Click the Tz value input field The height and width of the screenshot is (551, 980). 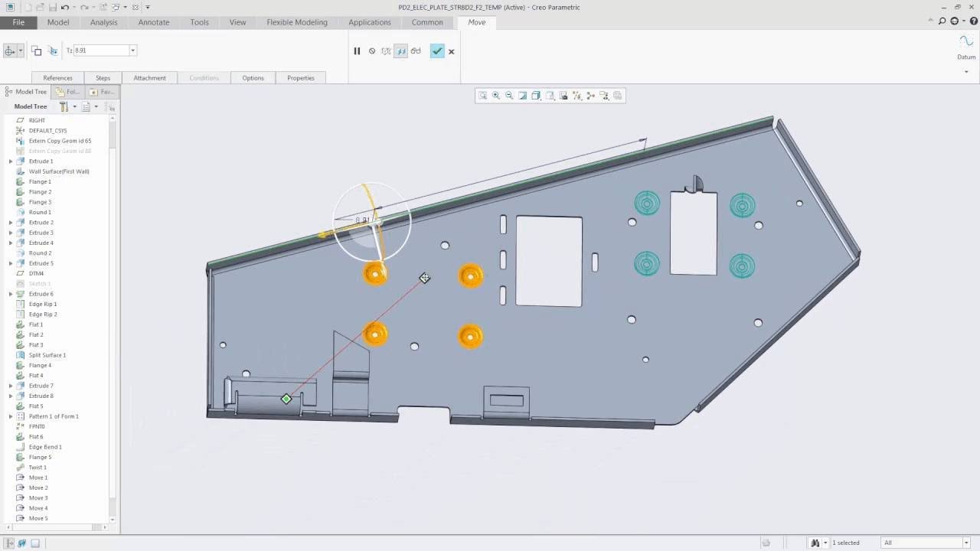coord(102,51)
